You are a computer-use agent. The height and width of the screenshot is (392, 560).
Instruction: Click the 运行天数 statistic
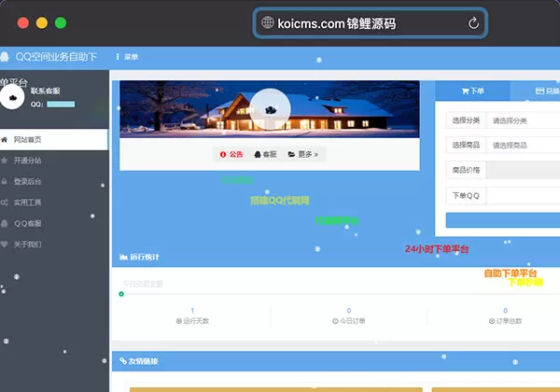pyautogui.click(x=192, y=316)
